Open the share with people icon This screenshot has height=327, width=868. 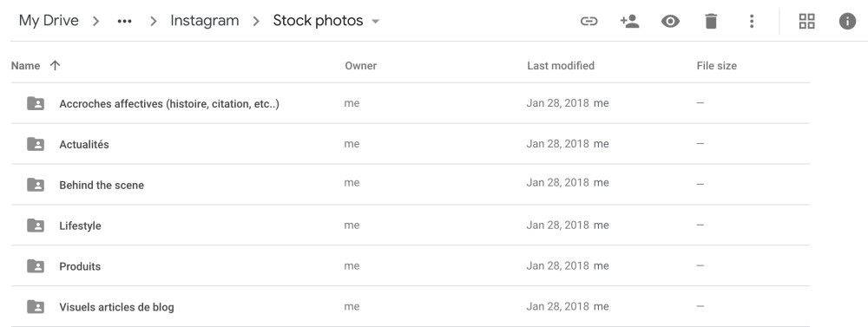[x=629, y=22]
